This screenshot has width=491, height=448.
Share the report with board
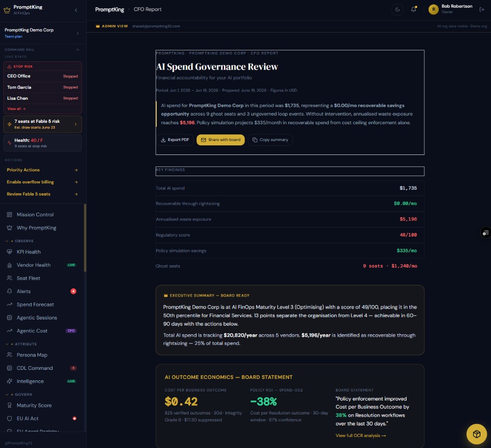coord(221,140)
